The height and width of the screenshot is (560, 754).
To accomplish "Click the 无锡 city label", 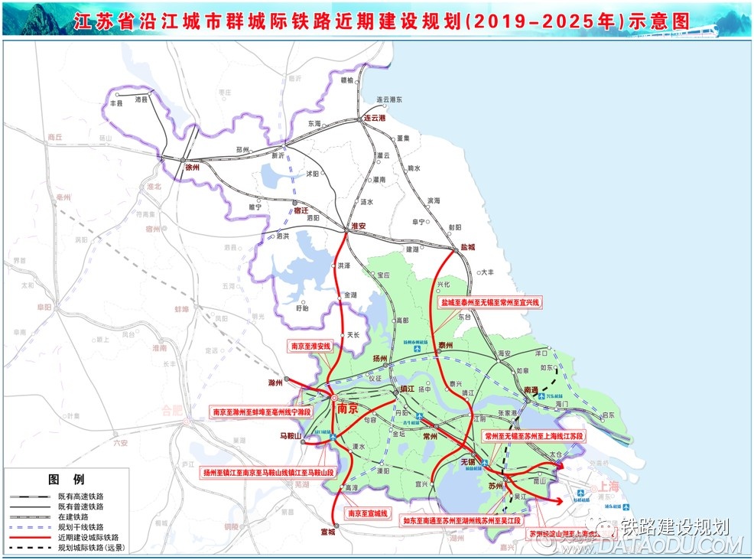I will coord(467,462).
